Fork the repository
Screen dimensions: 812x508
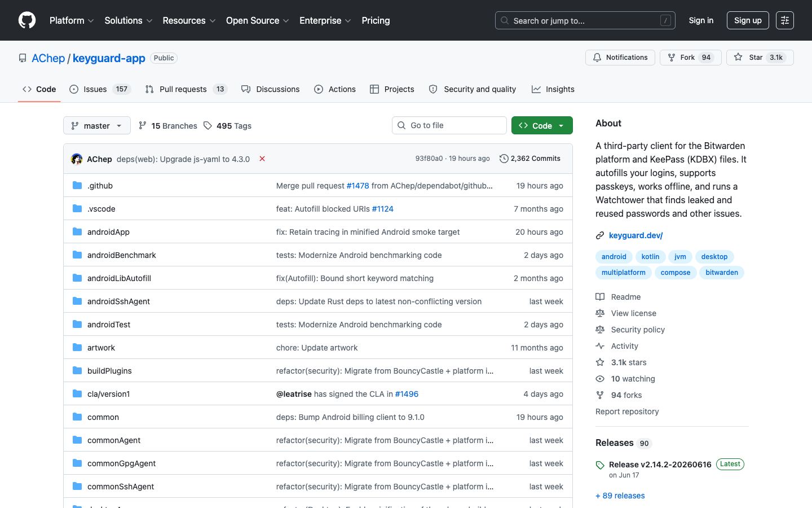coord(690,58)
